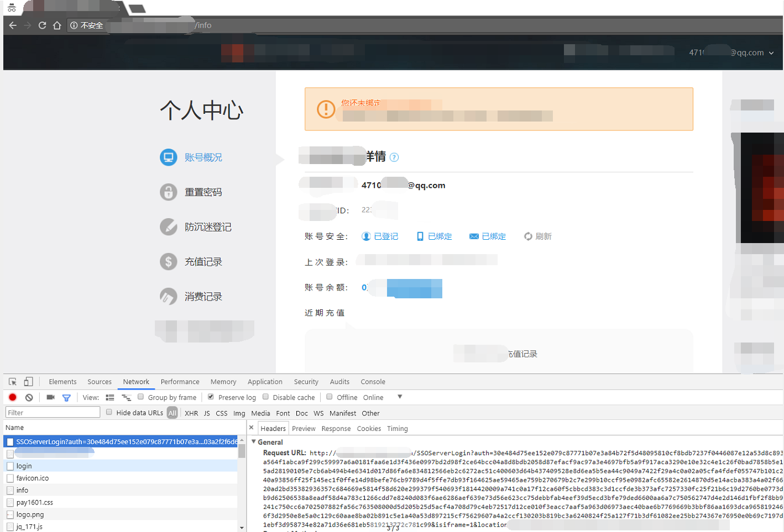784x532 pixels.
Task: Toggle capture screenshots camera icon
Action: pos(50,397)
